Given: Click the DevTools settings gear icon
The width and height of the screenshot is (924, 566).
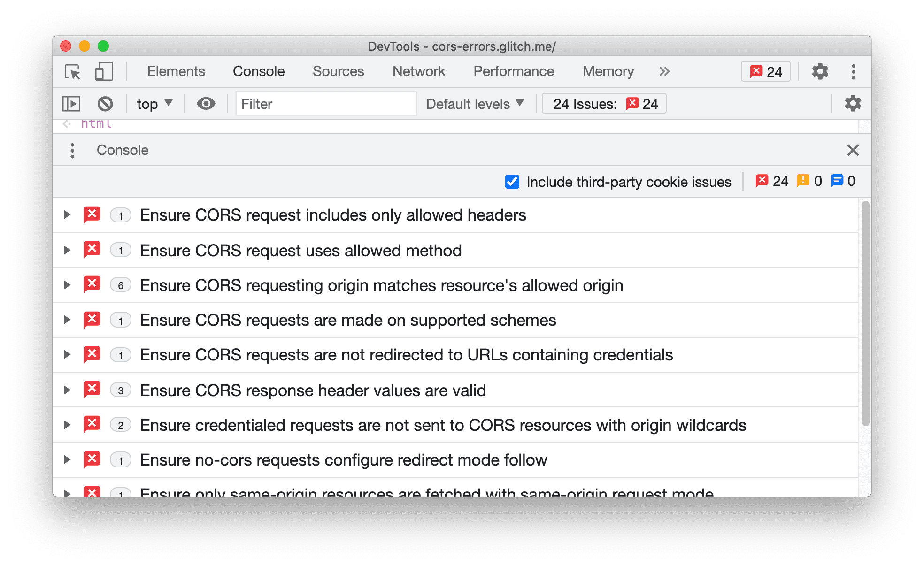Looking at the screenshot, I should tap(820, 72).
